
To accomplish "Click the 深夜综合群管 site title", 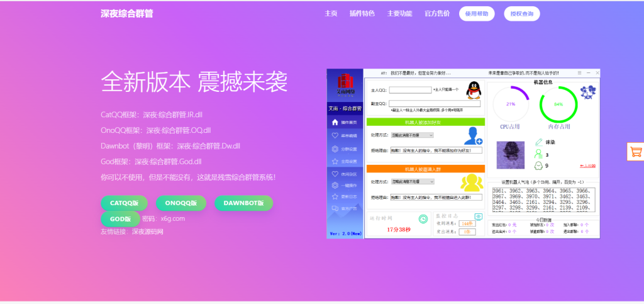I will click(127, 14).
